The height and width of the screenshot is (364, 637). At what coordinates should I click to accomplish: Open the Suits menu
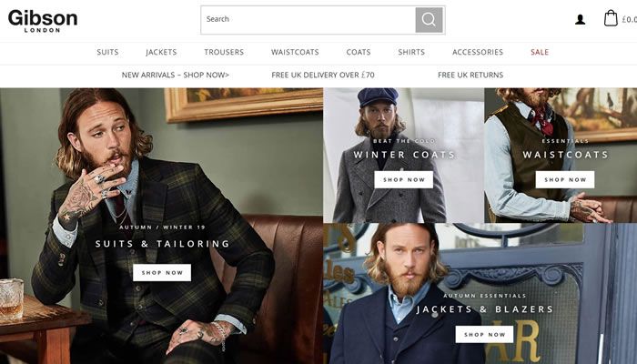click(x=107, y=52)
